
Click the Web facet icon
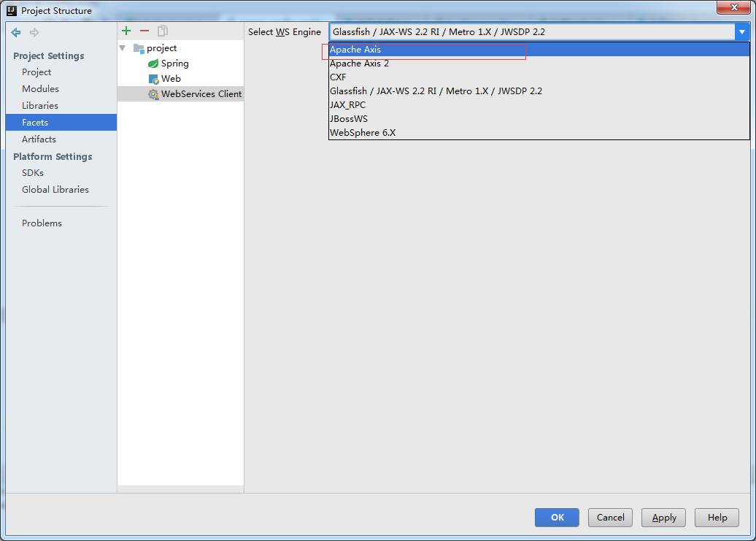153,79
